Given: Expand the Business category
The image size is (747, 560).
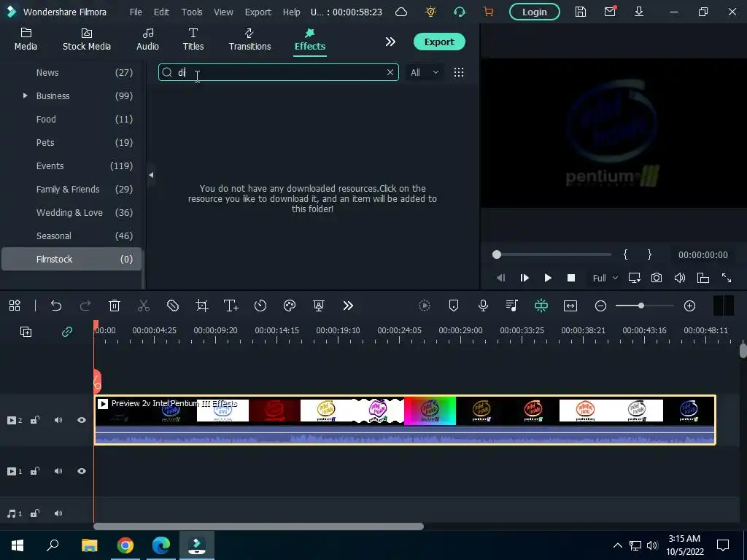Looking at the screenshot, I should 26,96.
